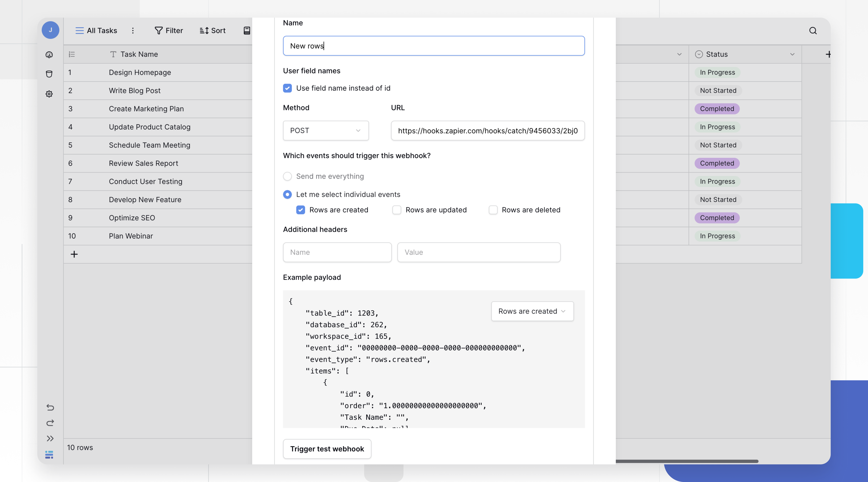Click the additional header Value field
The image size is (868, 482).
click(x=479, y=252)
